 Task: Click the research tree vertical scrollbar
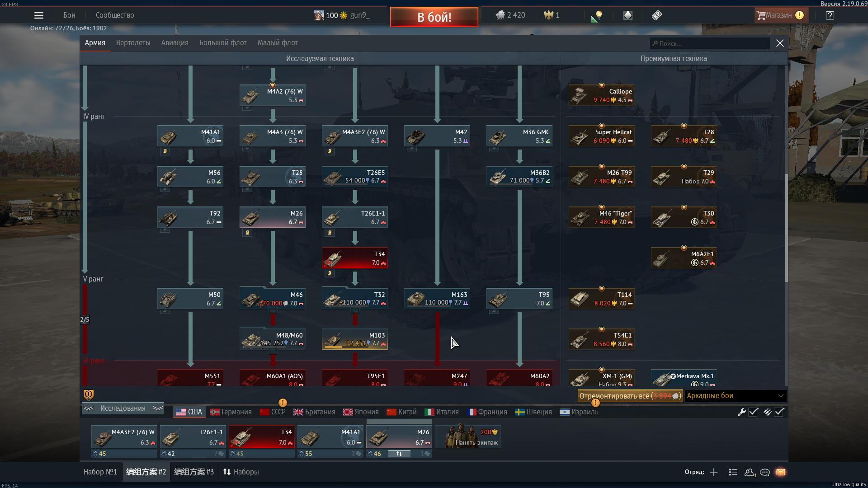tap(786, 228)
